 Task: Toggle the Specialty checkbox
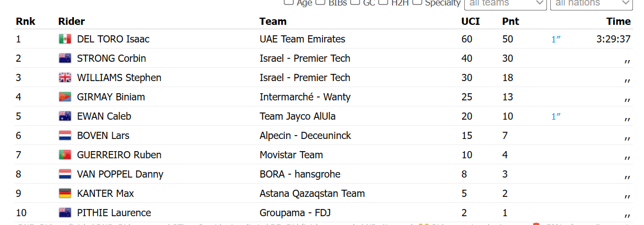(x=417, y=2)
